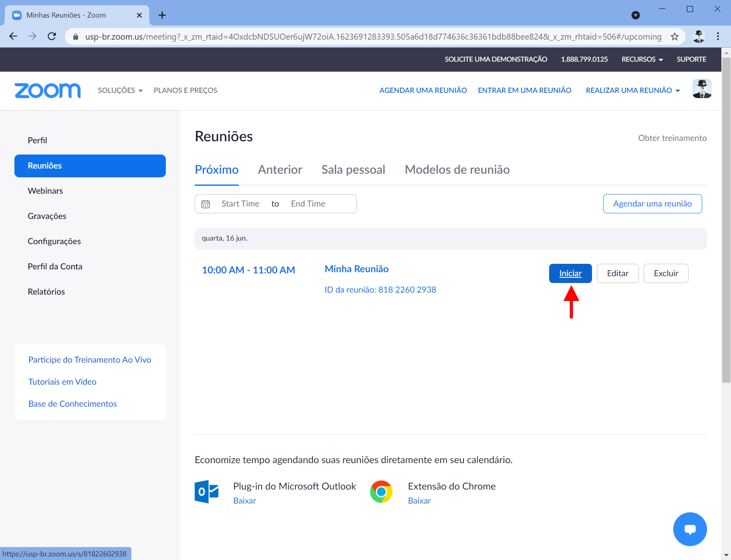This screenshot has height=560, width=731.
Task: Click the Chrome profile icon in toolbar
Action: coord(699,36)
